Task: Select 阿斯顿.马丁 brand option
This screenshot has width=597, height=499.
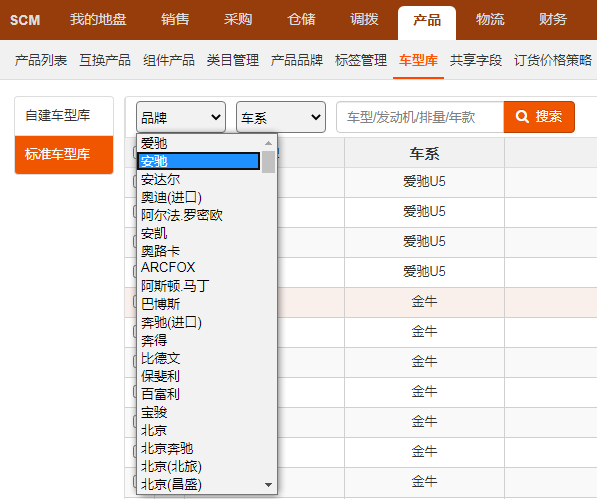Action: pos(199,285)
